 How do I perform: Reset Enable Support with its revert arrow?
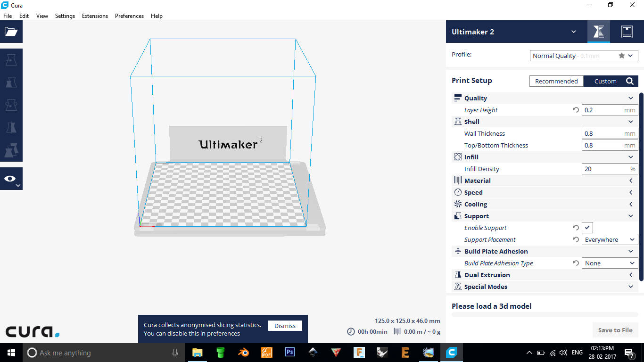tap(576, 228)
